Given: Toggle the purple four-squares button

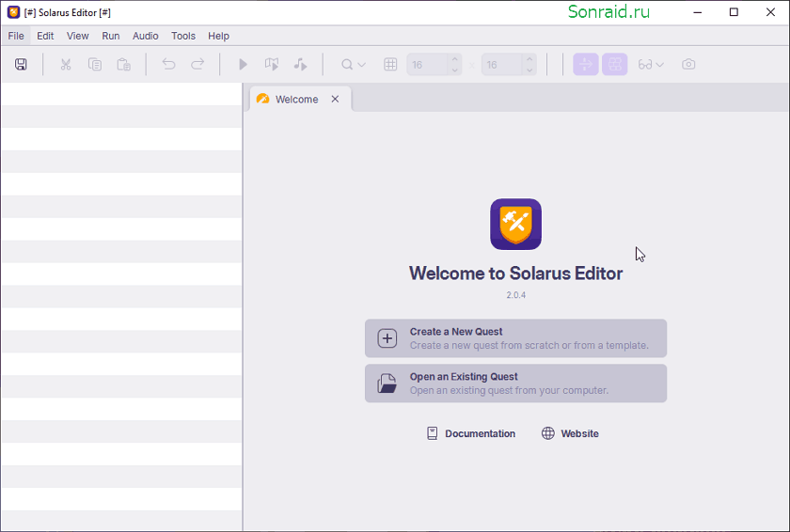Looking at the screenshot, I should coord(615,65).
